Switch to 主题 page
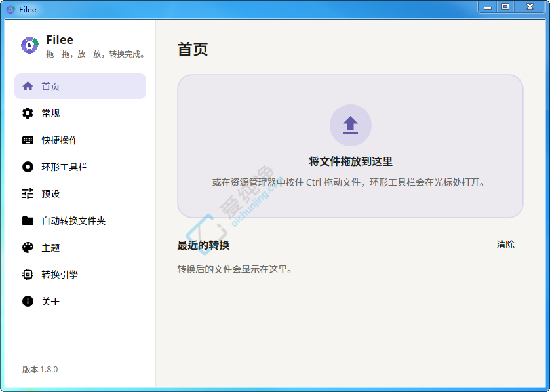This screenshot has height=392, width=550. point(81,248)
